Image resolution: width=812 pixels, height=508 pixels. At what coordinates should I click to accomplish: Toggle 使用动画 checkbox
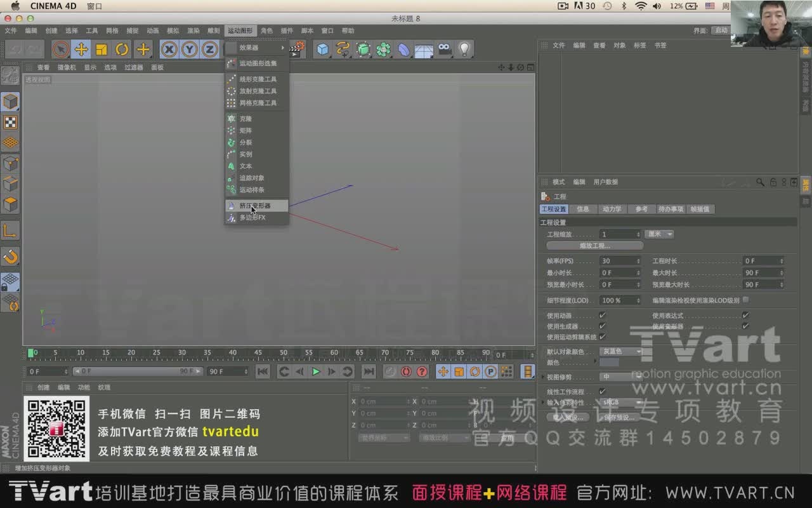(602, 316)
